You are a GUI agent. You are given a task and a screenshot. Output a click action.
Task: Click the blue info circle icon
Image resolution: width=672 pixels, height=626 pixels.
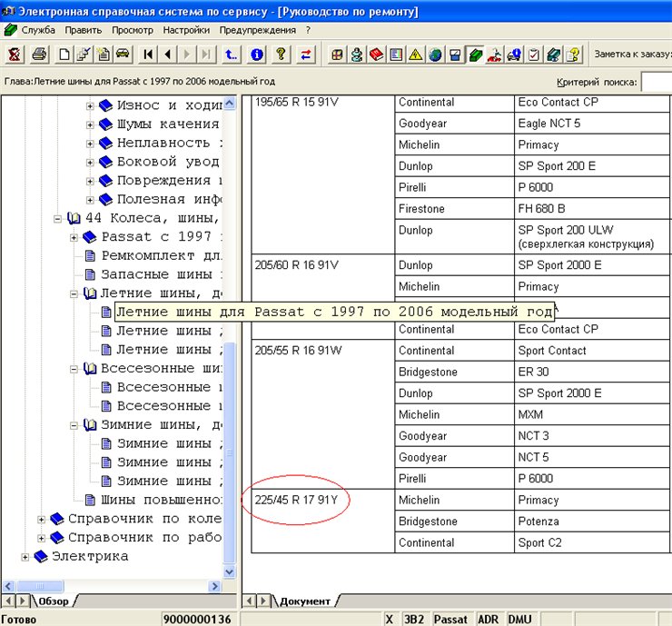pyautogui.click(x=257, y=55)
